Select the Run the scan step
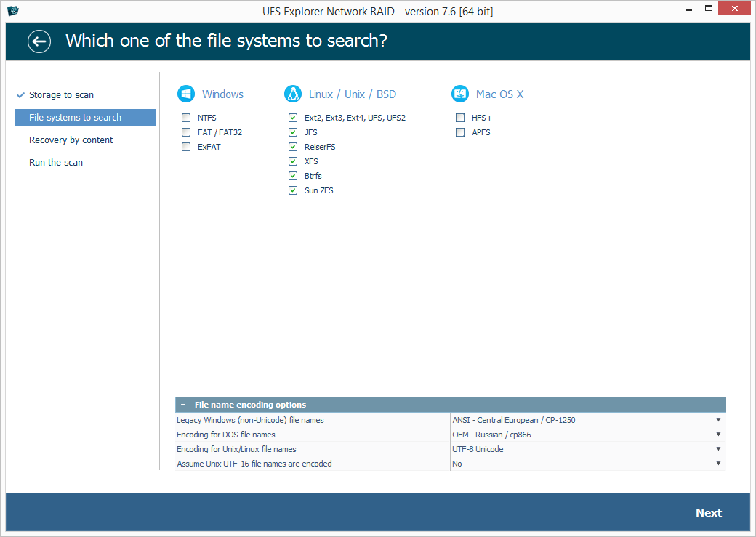Viewport: 756px width, 537px height. click(x=56, y=163)
